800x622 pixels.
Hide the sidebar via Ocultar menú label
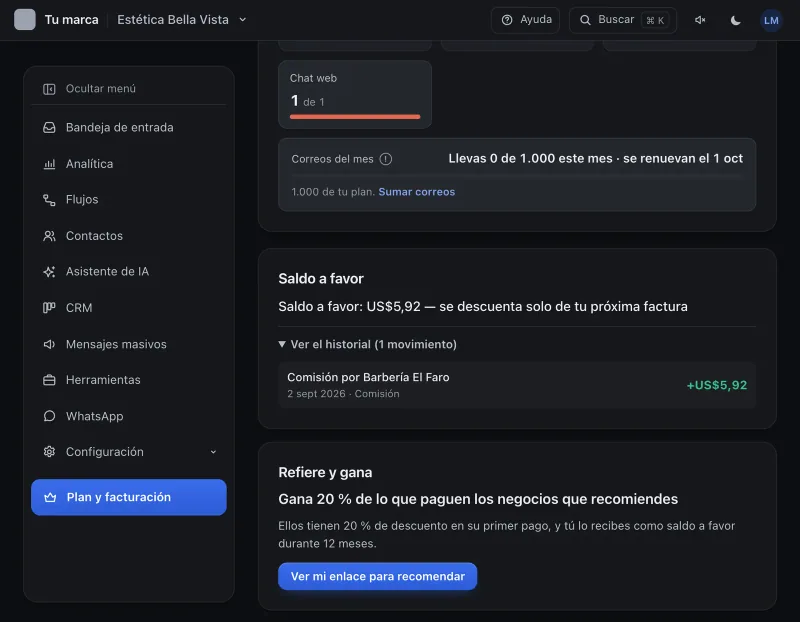click(x=101, y=89)
